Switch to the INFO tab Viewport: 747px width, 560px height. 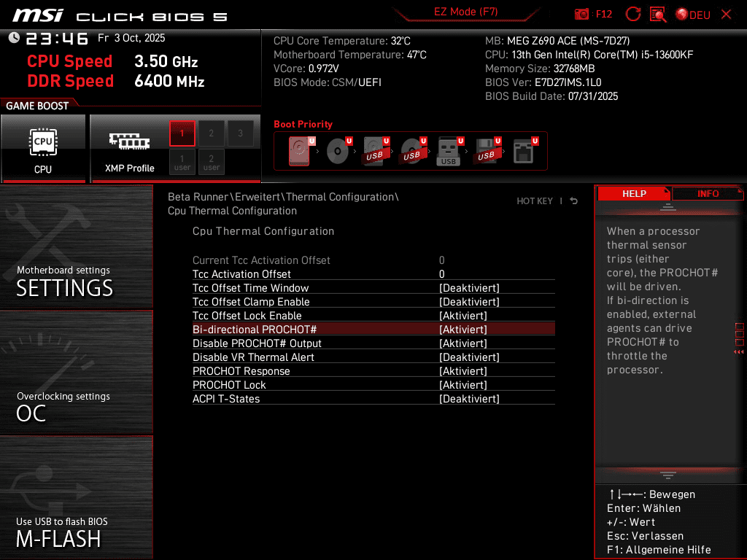(x=708, y=194)
